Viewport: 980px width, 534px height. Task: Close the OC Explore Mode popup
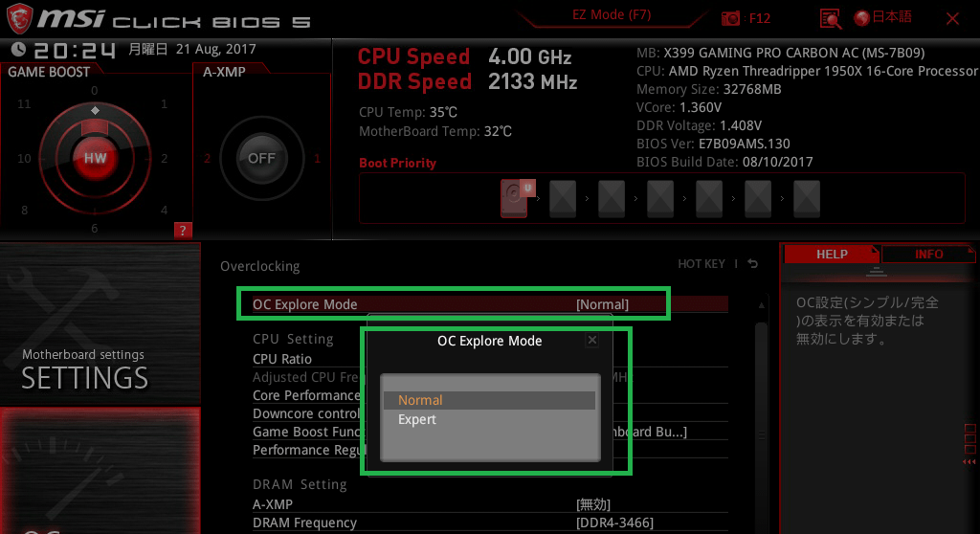coord(591,340)
